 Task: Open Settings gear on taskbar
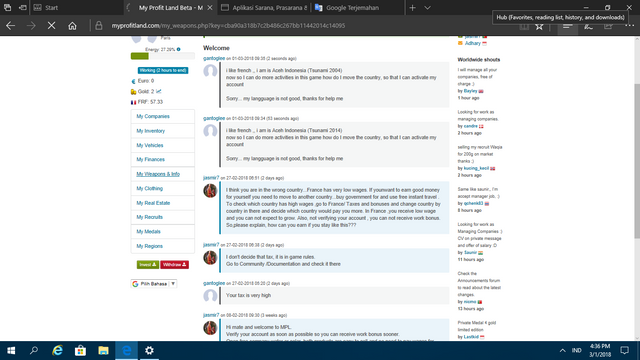149,351
